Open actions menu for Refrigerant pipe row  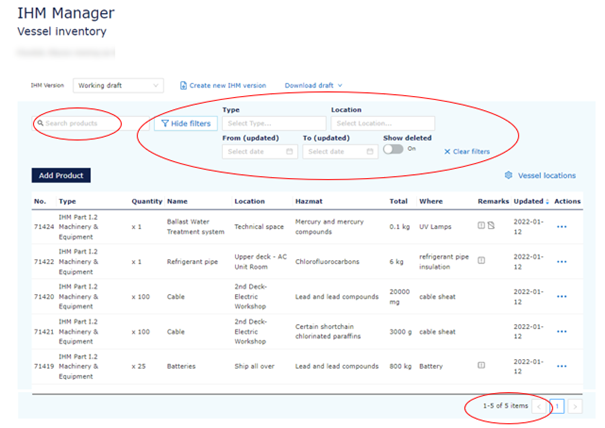(561, 261)
